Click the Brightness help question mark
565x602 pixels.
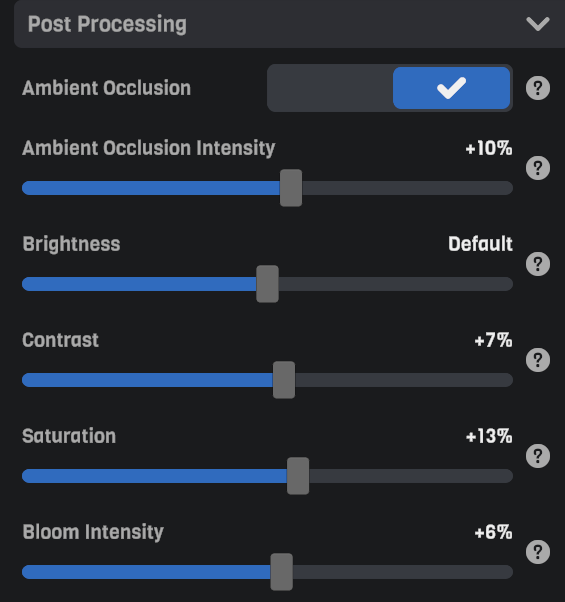[x=538, y=264]
